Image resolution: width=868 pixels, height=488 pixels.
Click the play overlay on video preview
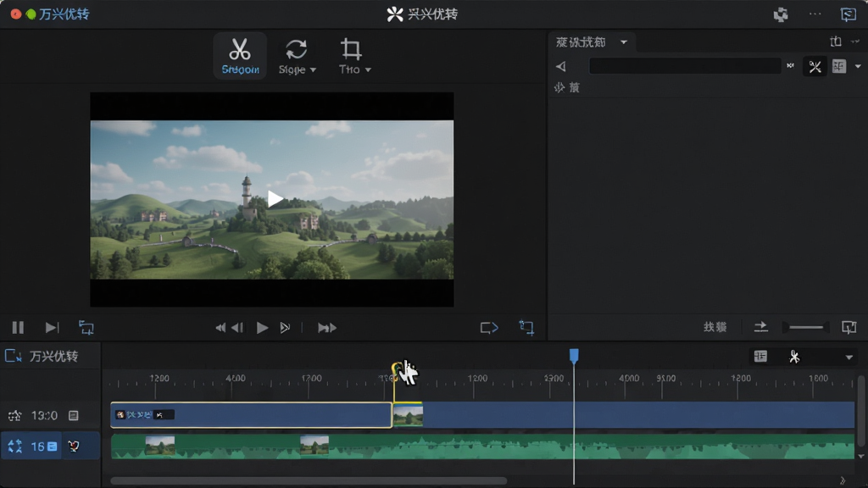275,198
